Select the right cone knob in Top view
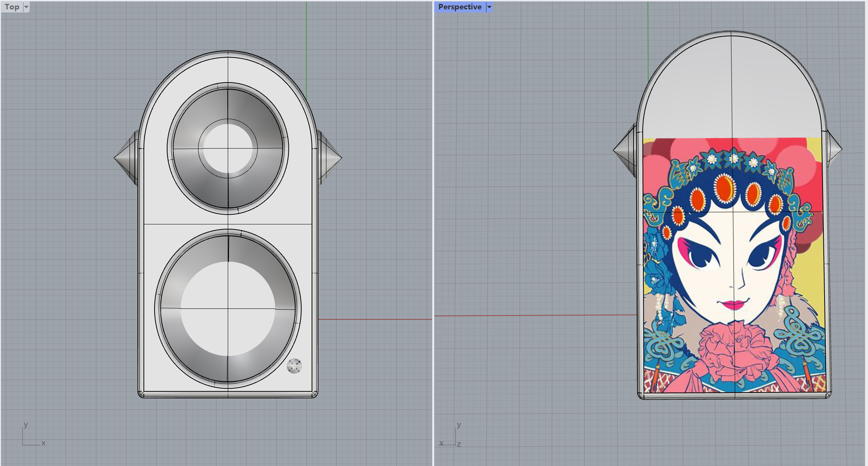The width and height of the screenshot is (868, 466). point(329,158)
